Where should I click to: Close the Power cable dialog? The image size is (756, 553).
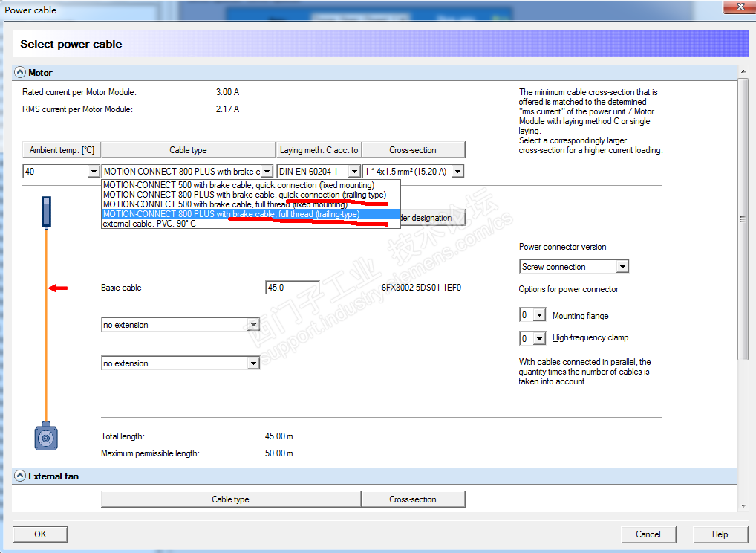pyautogui.click(x=740, y=7)
